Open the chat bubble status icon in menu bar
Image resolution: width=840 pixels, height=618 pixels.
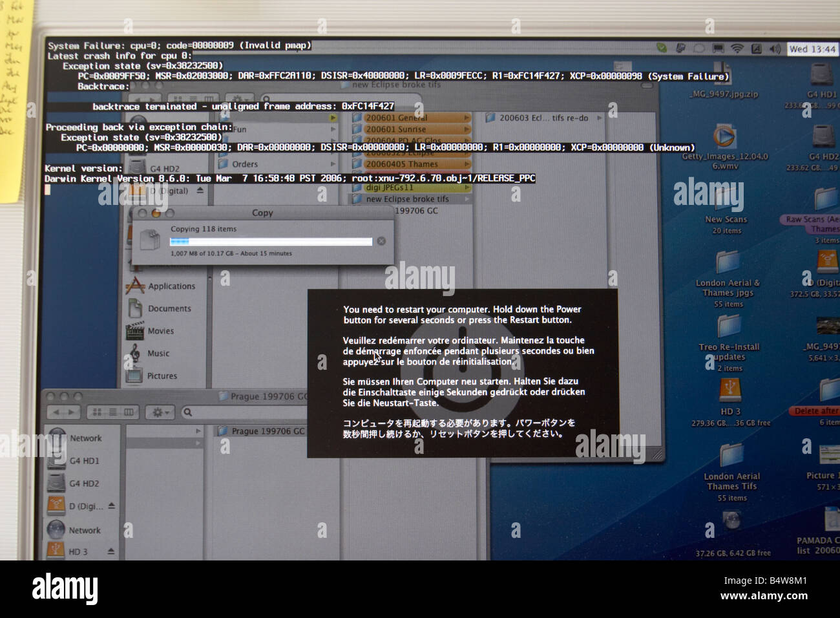tap(699, 48)
